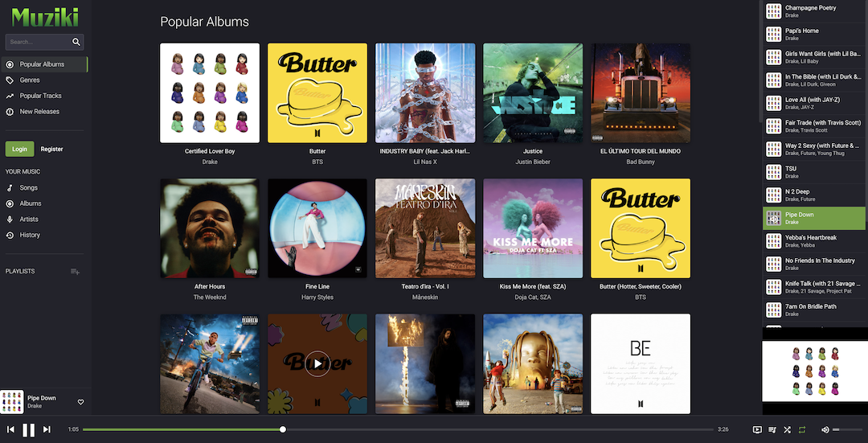
Task: Play Papi's Home from the queue
Action: point(813,35)
